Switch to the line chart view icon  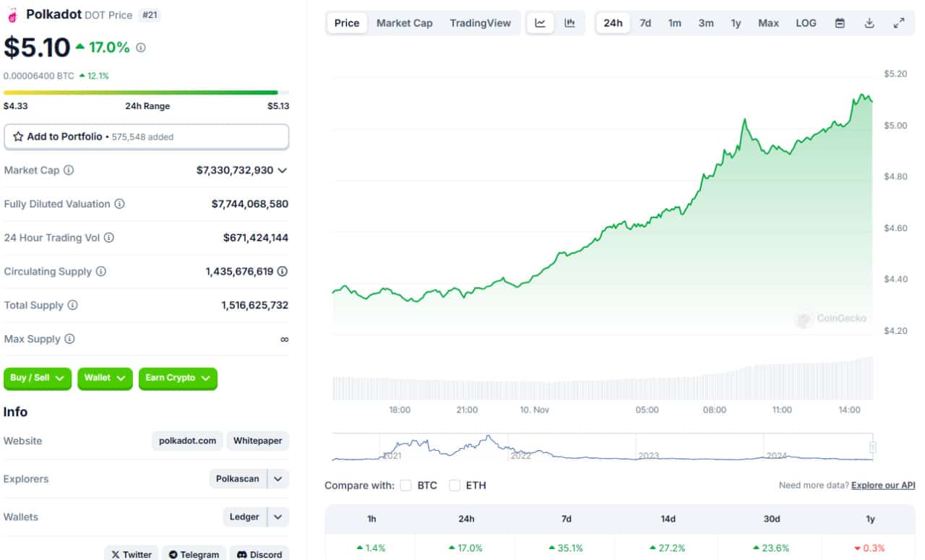pos(541,23)
